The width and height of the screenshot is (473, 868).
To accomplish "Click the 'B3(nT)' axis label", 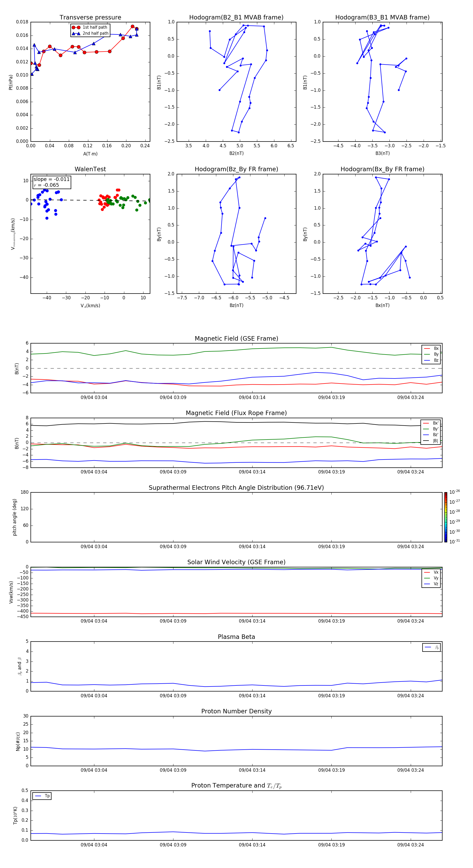I will pos(382,153).
